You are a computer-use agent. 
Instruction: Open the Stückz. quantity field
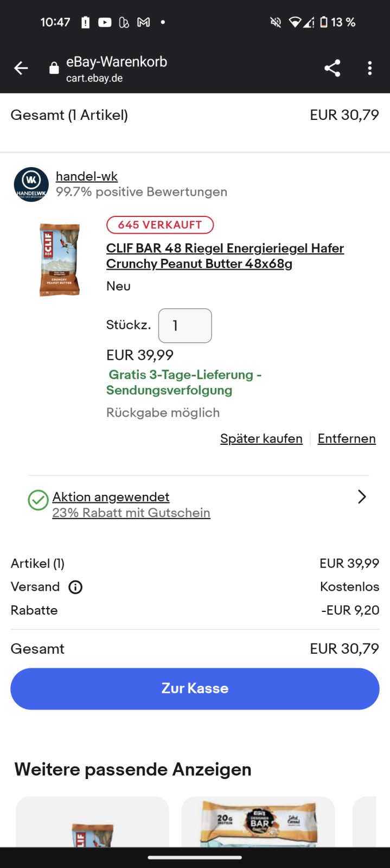(185, 325)
